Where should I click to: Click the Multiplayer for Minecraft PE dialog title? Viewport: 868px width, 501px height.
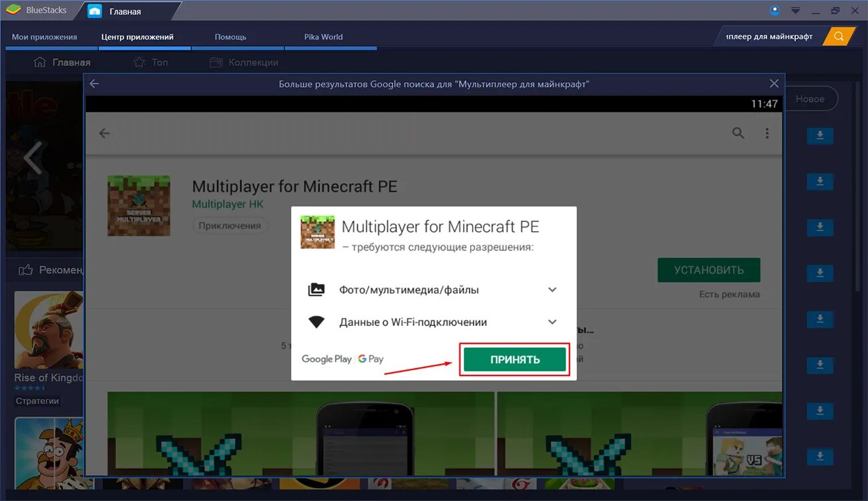[x=440, y=226]
